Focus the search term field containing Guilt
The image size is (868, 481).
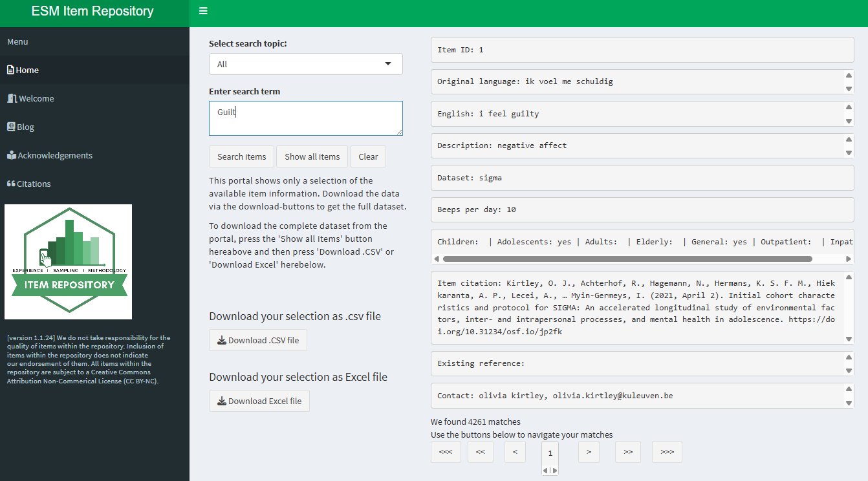pos(306,118)
